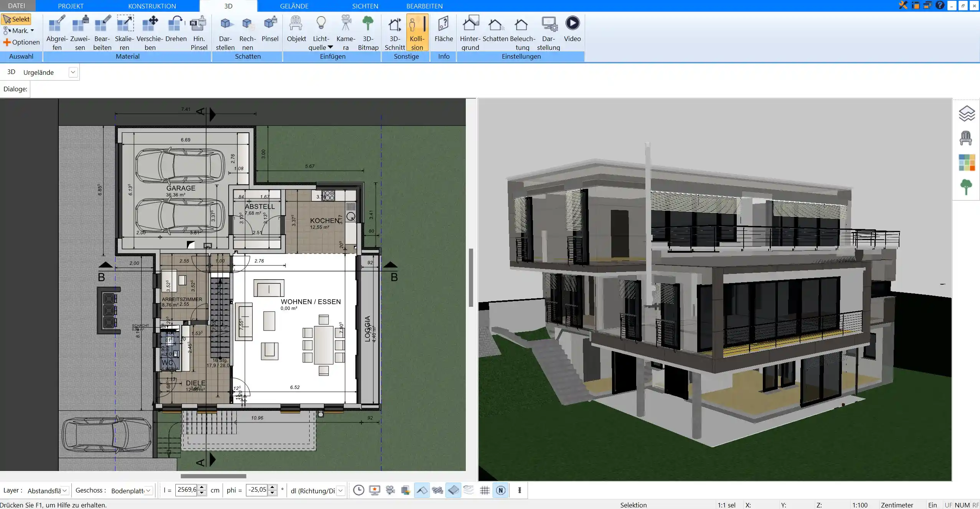Click the shadow Darstellen icon

pyautogui.click(x=225, y=33)
